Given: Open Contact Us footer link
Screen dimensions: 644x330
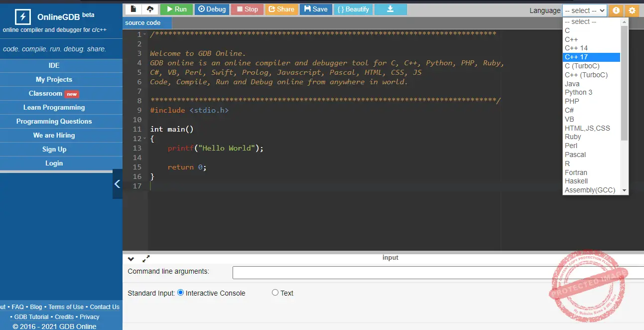Looking at the screenshot, I should coord(105,307).
